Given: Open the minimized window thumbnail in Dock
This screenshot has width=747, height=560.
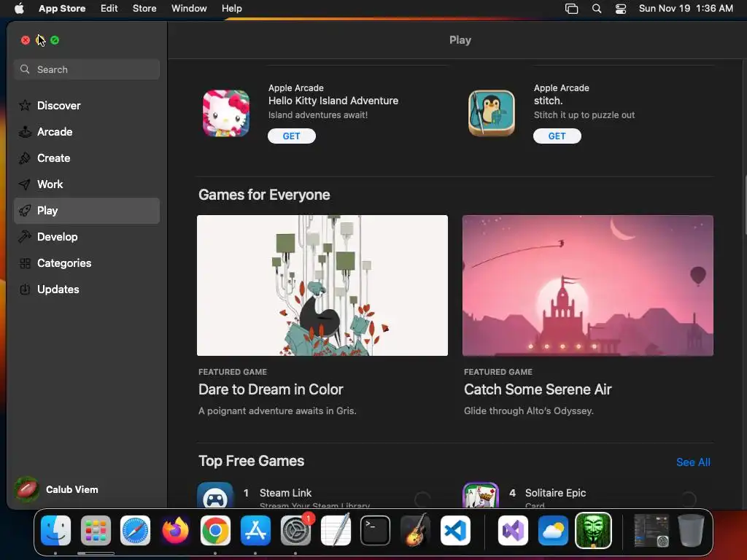Looking at the screenshot, I should 651,531.
